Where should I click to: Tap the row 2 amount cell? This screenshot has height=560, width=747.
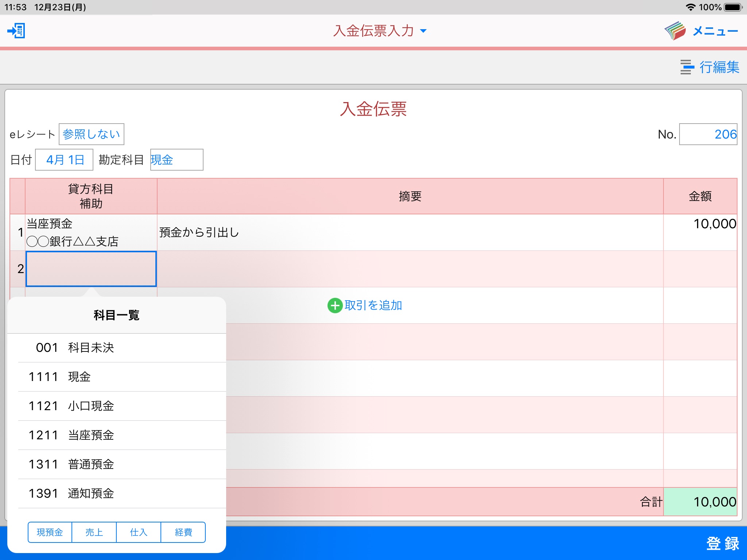click(700, 269)
